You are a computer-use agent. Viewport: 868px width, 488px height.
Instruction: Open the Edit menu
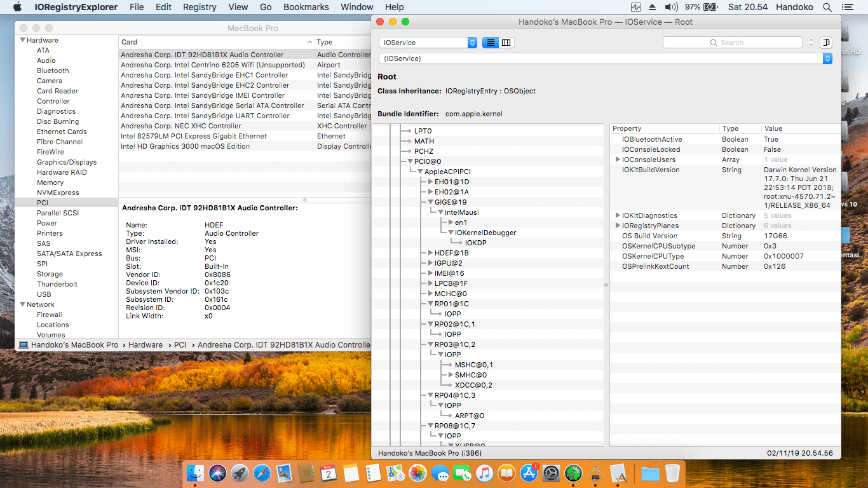(x=163, y=7)
